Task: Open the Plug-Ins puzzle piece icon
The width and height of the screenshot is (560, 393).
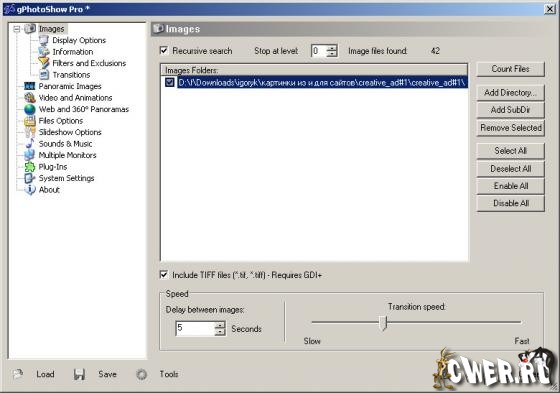Action: click(x=30, y=166)
